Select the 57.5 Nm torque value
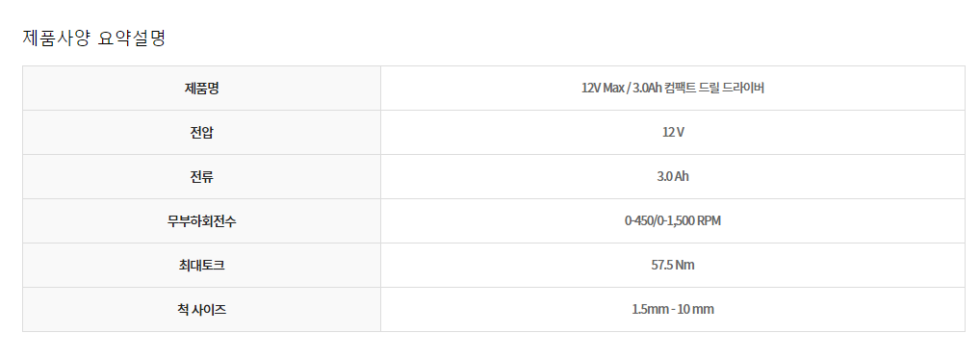980x359 pixels. point(673,266)
